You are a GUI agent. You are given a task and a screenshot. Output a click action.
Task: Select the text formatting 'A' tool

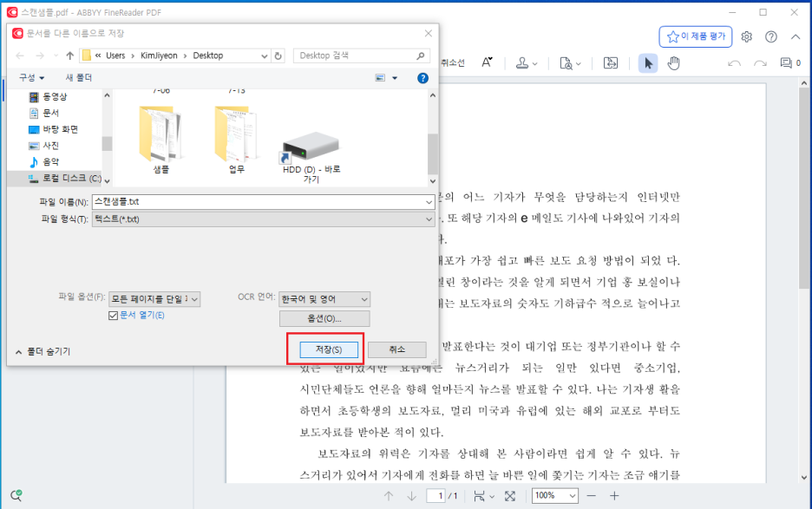pos(487,62)
